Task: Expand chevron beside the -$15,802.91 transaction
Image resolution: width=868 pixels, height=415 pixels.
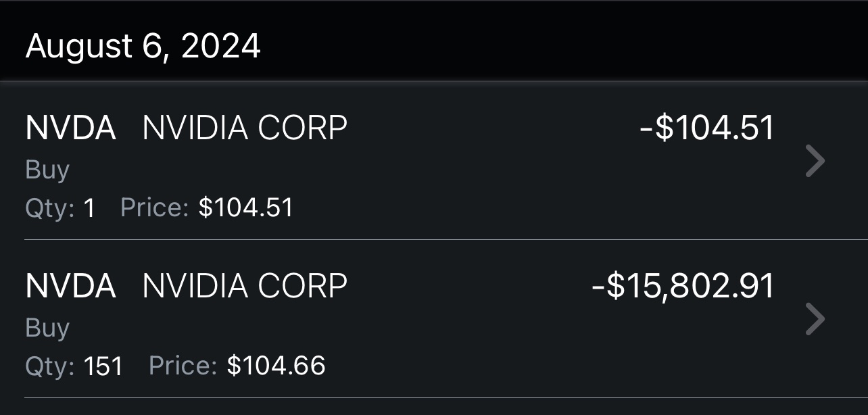Action: click(x=815, y=320)
